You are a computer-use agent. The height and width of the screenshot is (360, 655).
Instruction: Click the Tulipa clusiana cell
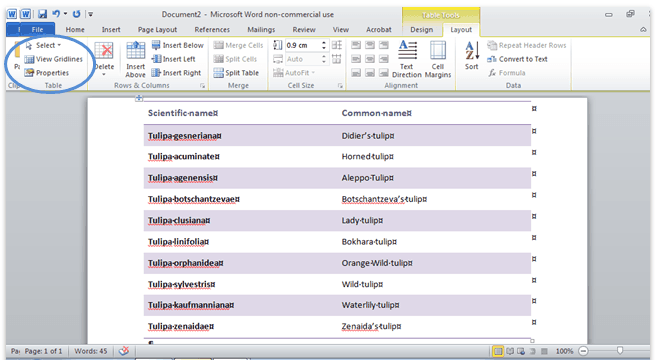tap(240, 221)
